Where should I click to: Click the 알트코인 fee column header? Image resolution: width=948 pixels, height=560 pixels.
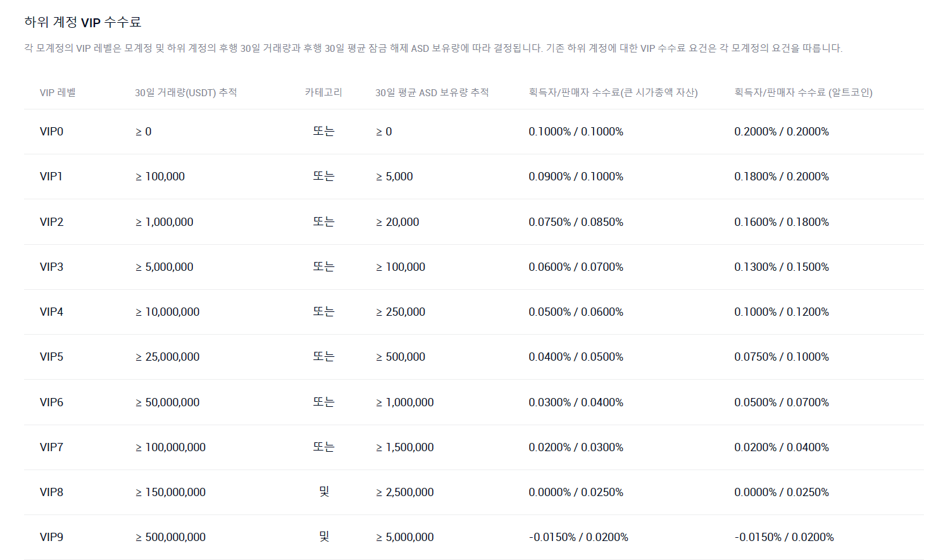[803, 92]
